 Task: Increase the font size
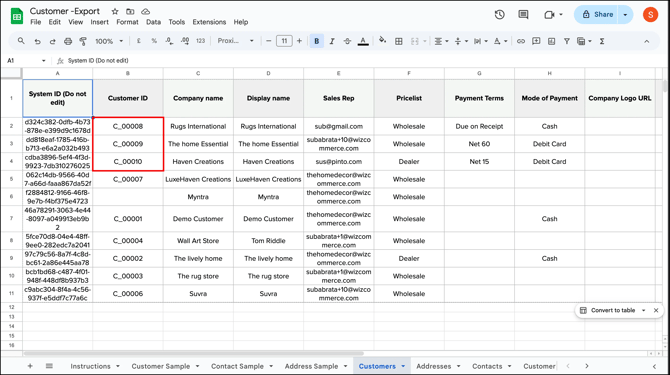point(299,41)
